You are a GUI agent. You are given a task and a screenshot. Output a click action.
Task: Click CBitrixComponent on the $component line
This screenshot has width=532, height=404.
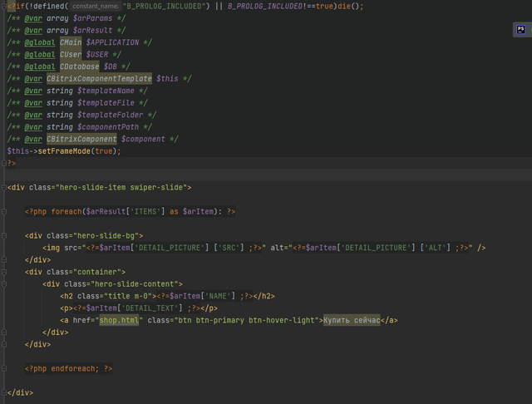click(81, 139)
